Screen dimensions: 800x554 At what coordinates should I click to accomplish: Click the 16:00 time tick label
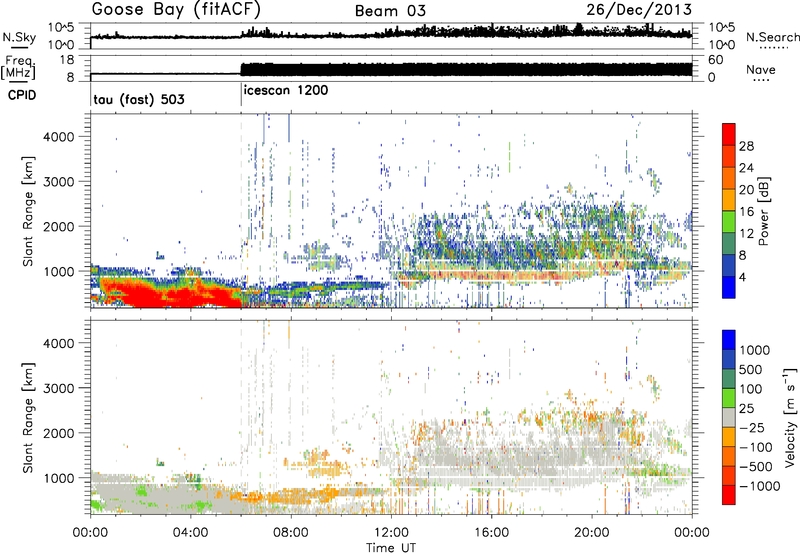(491, 533)
